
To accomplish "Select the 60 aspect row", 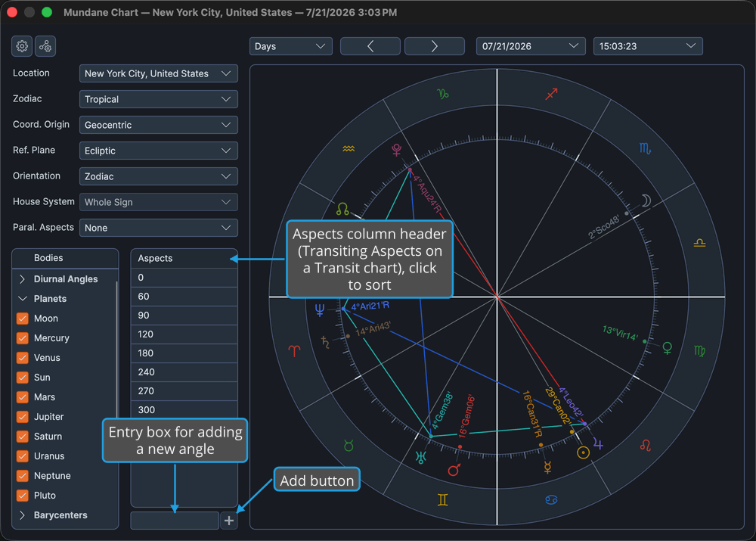I will [184, 297].
